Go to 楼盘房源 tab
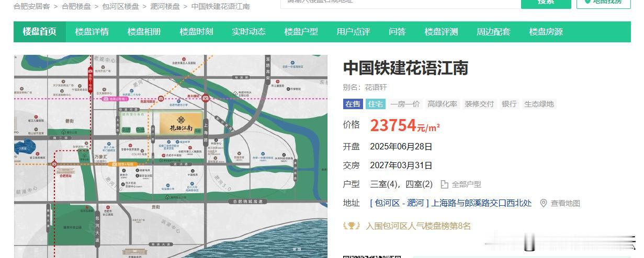Screen dimensions: 644x258 point(546,31)
